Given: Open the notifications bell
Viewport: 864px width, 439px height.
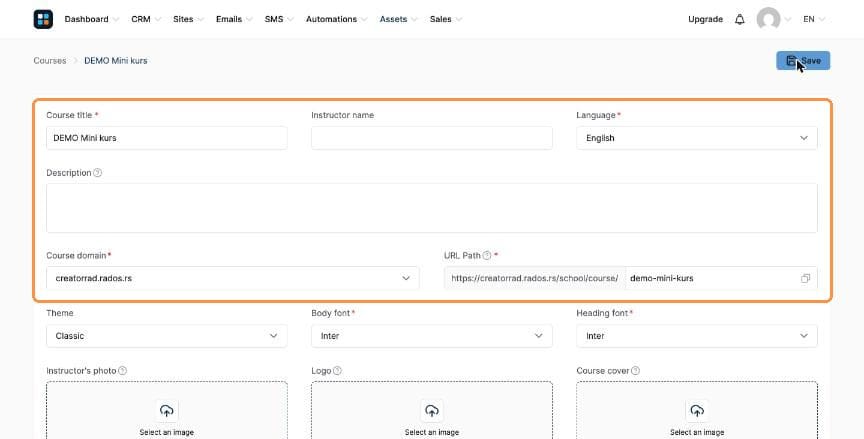Looking at the screenshot, I should [739, 19].
